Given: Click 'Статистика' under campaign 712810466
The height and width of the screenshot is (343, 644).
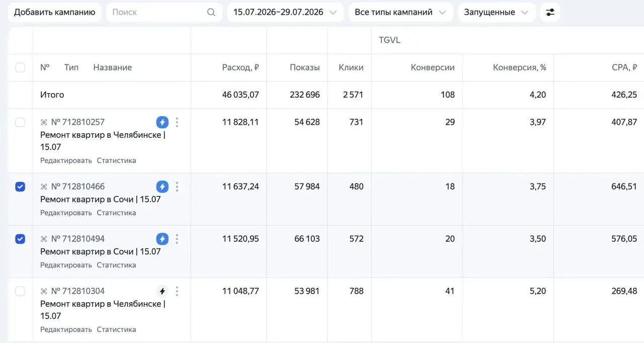Looking at the screenshot, I should pos(116,213).
